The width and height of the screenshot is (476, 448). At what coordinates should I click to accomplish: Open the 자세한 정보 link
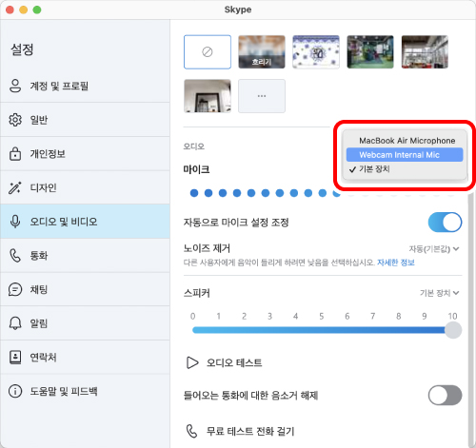click(x=396, y=263)
